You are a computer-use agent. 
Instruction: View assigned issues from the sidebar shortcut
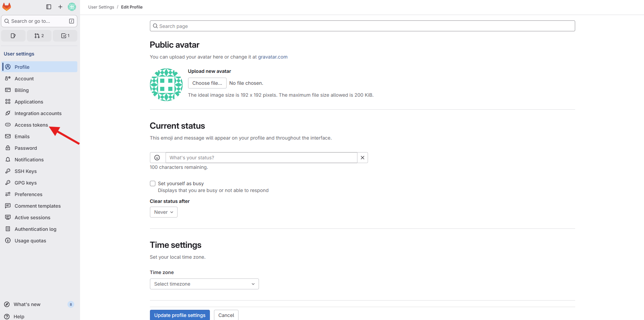pyautogui.click(x=13, y=35)
